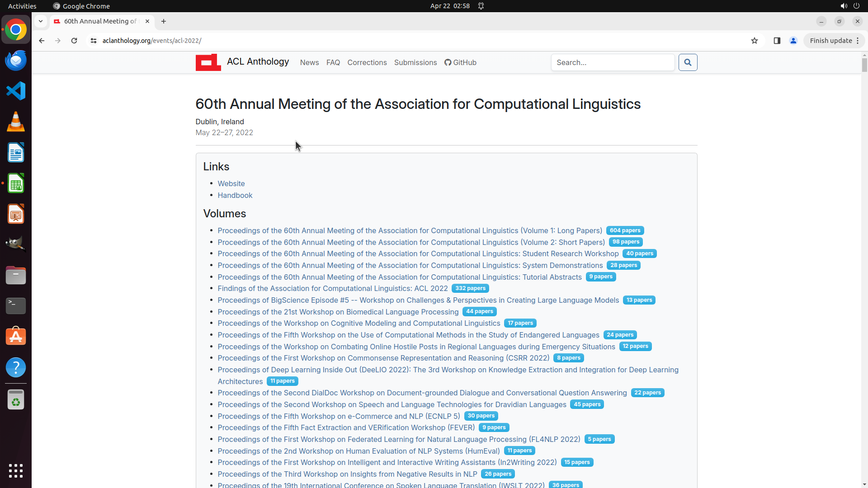Open the system date and time menu
868x488 pixels.
pyautogui.click(x=449, y=6)
